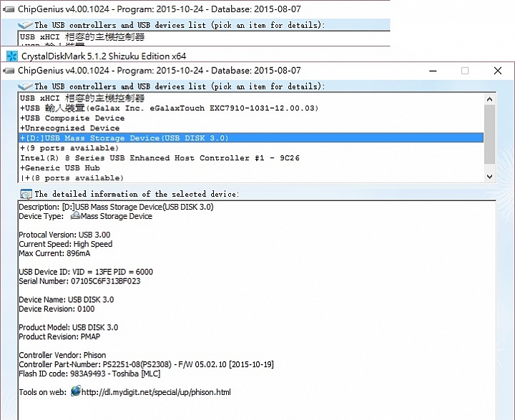
Task: Click the Product Revision: PMAP line
Action: point(60,336)
